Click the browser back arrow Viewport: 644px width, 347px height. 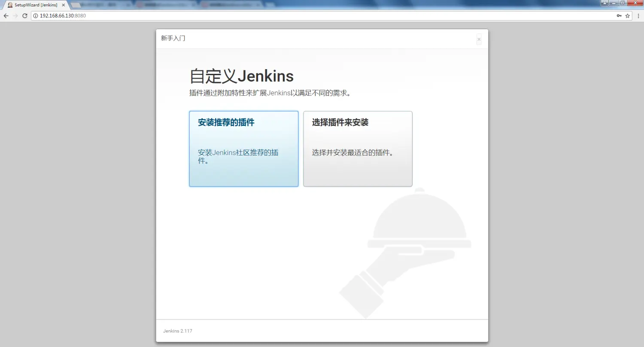[6, 15]
